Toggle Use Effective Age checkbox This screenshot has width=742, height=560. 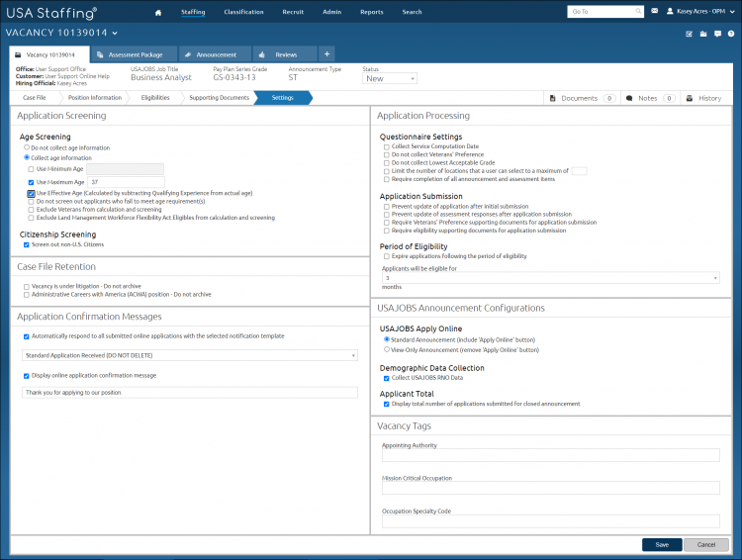32,193
